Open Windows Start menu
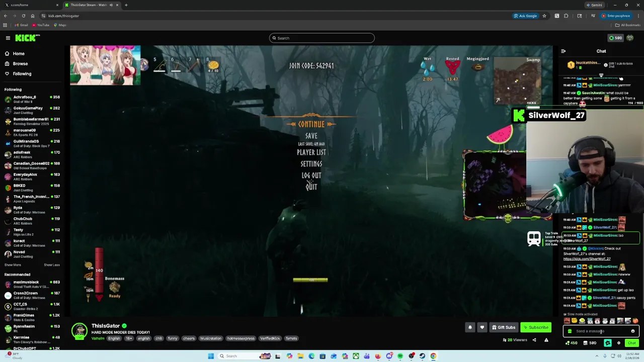Viewport: 644px width, 362px height. 211,356
